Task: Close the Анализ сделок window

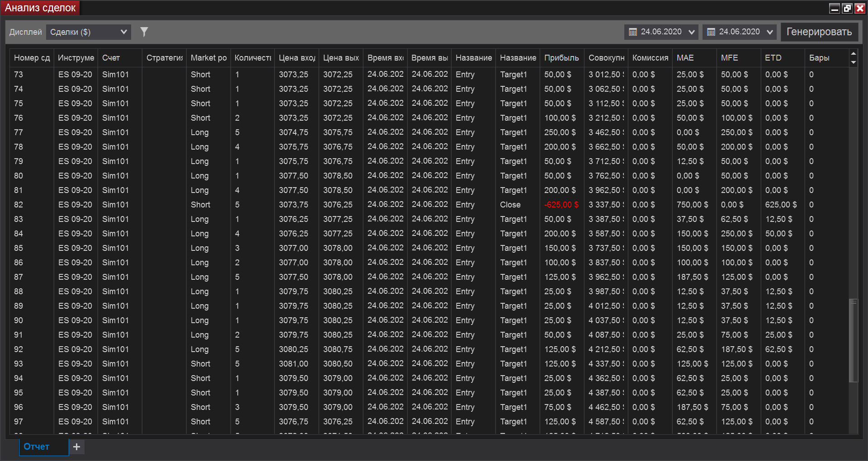Action: pyautogui.click(x=860, y=8)
